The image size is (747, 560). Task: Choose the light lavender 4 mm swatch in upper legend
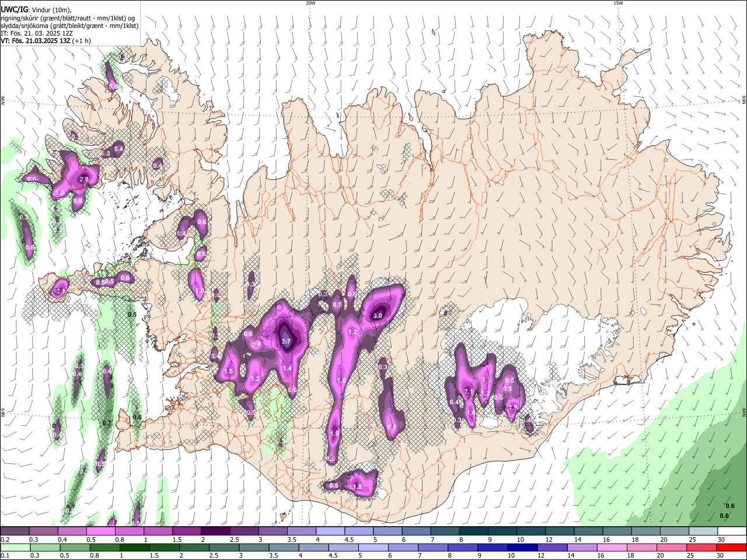click(329, 531)
